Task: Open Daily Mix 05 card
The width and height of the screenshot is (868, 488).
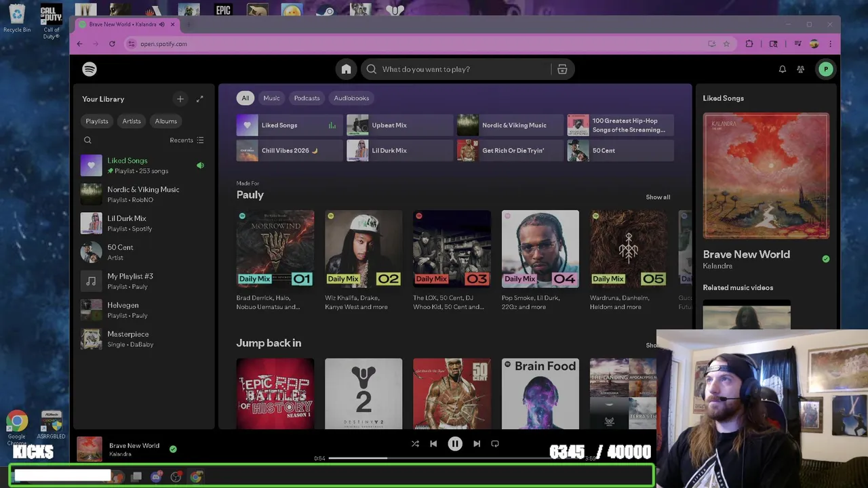Action: tap(629, 261)
